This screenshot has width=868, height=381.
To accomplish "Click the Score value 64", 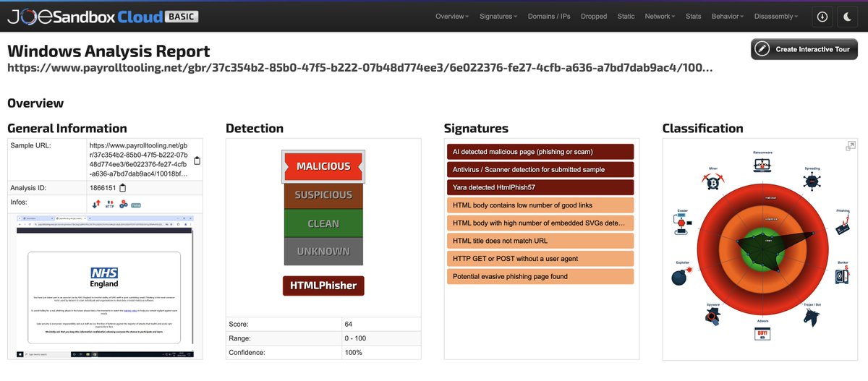I will [348, 325].
